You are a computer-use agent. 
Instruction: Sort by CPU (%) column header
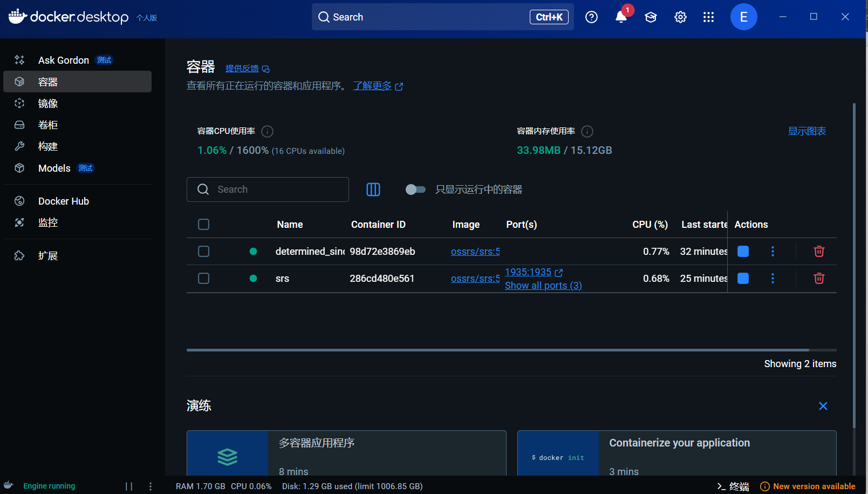(650, 225)
